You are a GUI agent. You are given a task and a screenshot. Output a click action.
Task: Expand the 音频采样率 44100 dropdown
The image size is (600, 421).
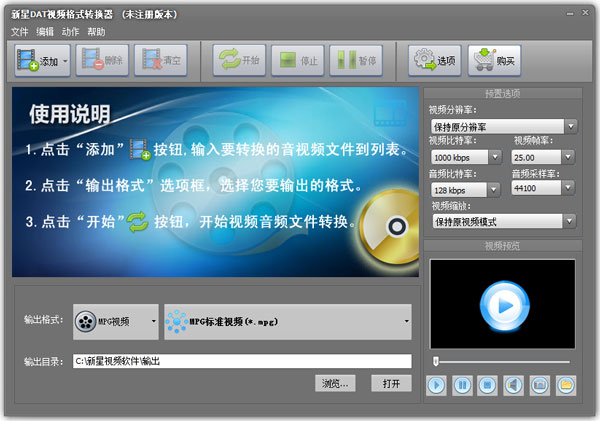point(568,188)
